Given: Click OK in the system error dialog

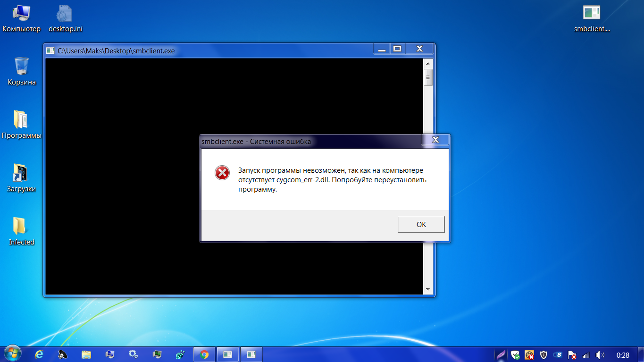Looking at the screenshot, I should coord(421,224).
